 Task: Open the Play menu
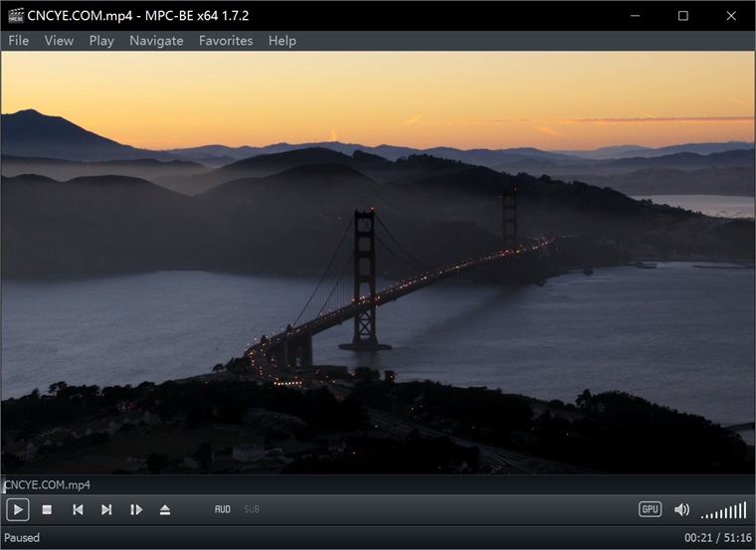coord(101,41)
